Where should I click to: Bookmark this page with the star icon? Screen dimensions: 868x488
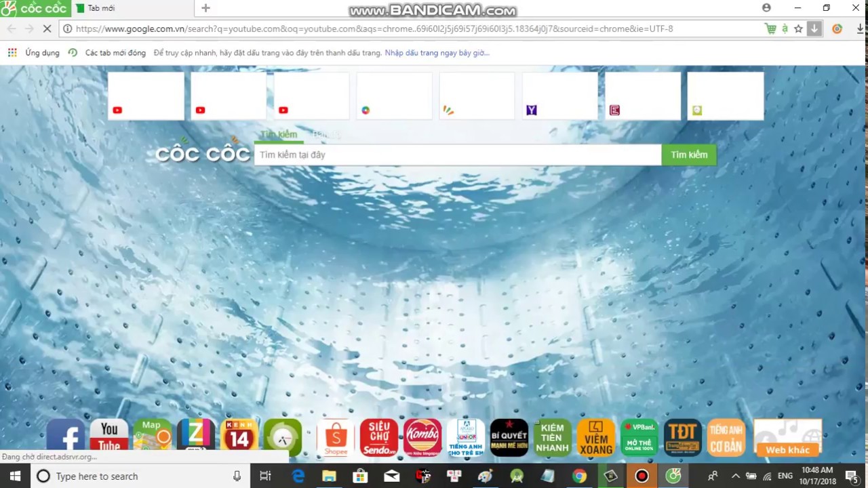coord(799,28)
